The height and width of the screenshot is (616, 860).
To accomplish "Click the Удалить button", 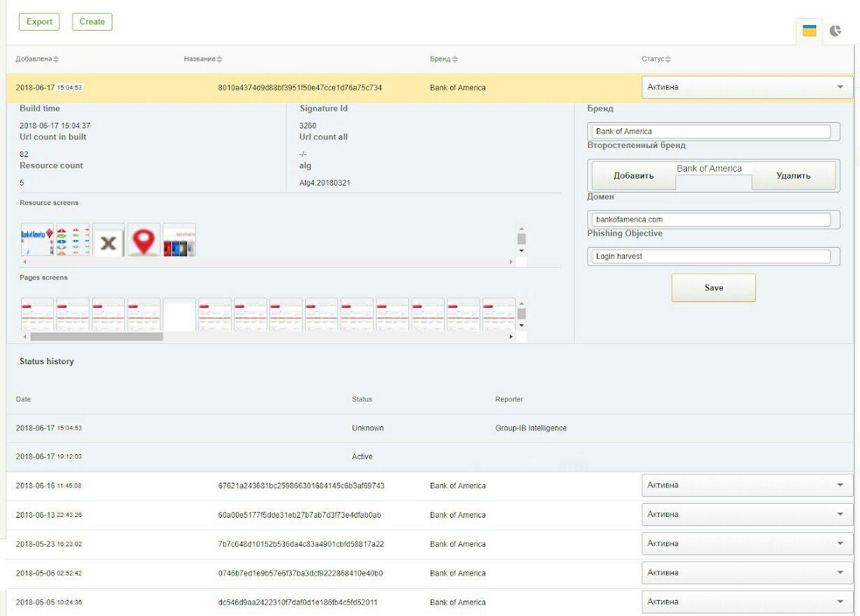I will coord(794,176).
